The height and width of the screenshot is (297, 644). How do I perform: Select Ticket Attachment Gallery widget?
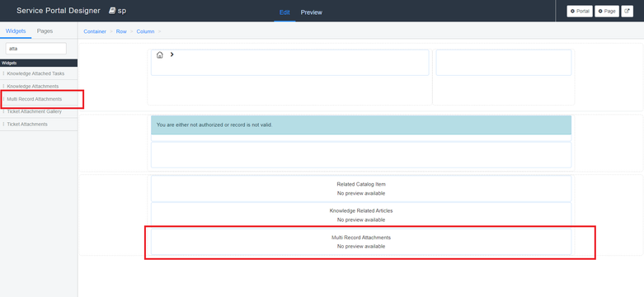click(x=39, y=111)
